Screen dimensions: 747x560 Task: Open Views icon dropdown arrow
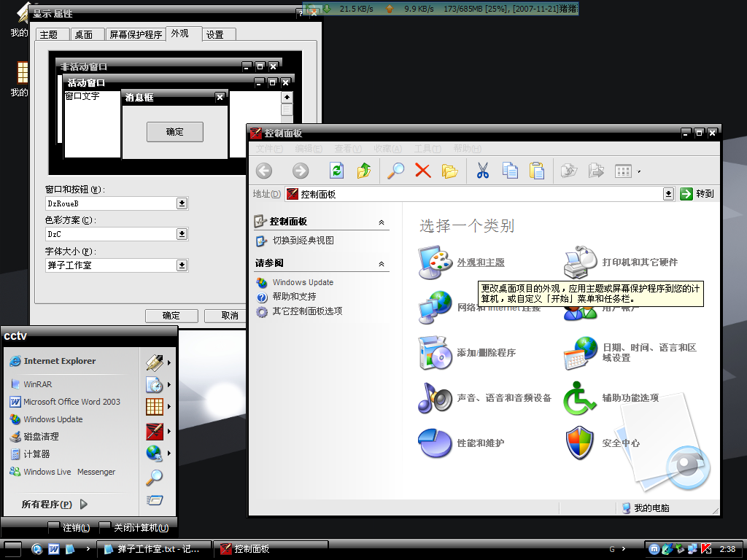[639, 171]
